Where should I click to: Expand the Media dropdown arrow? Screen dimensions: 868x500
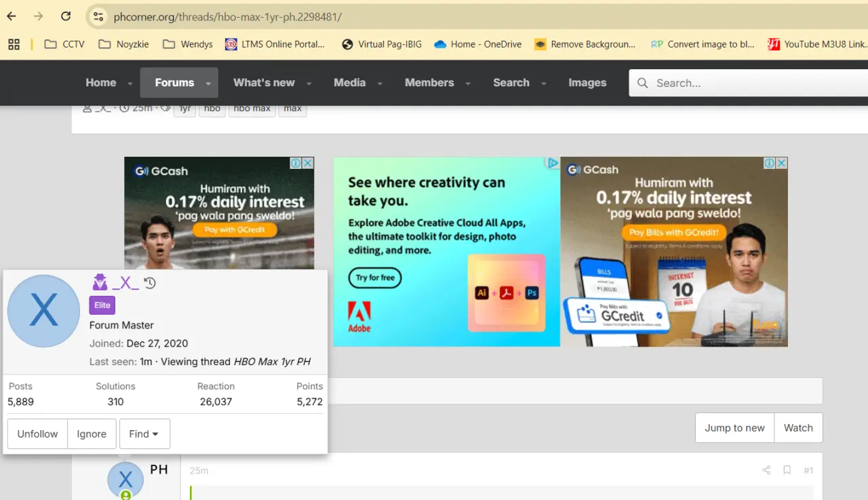point(380,83)
